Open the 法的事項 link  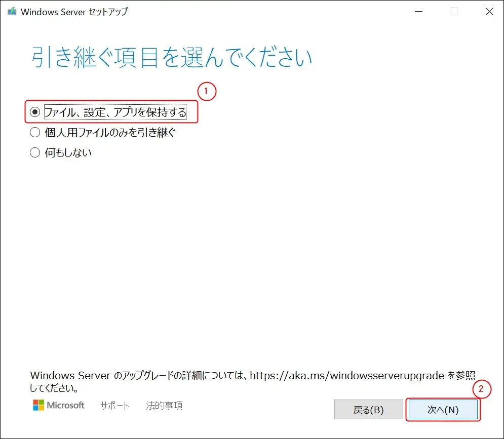164,406
